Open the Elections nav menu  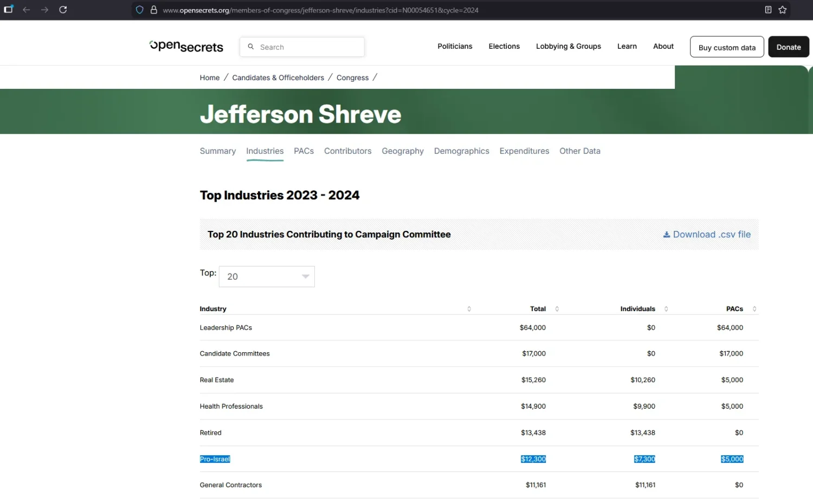coord(504,47)
